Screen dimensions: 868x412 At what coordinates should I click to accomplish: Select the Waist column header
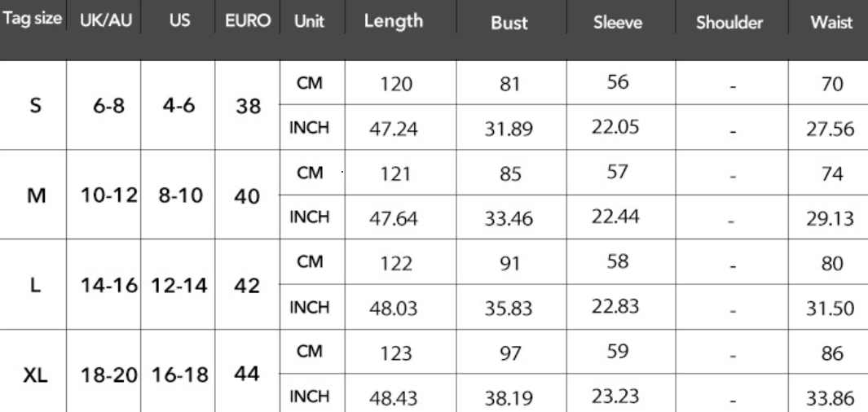[832, 23]
